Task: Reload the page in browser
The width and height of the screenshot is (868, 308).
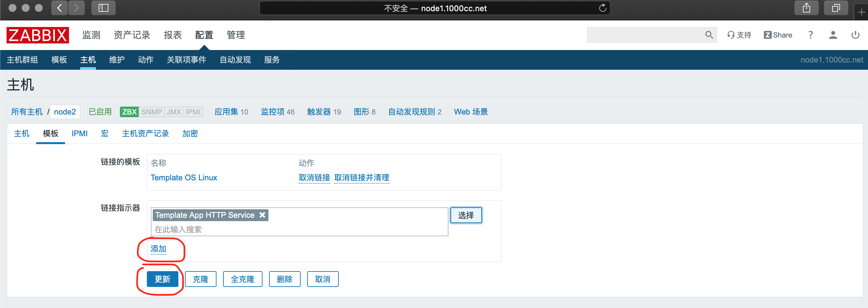Action: coord(603,8)
